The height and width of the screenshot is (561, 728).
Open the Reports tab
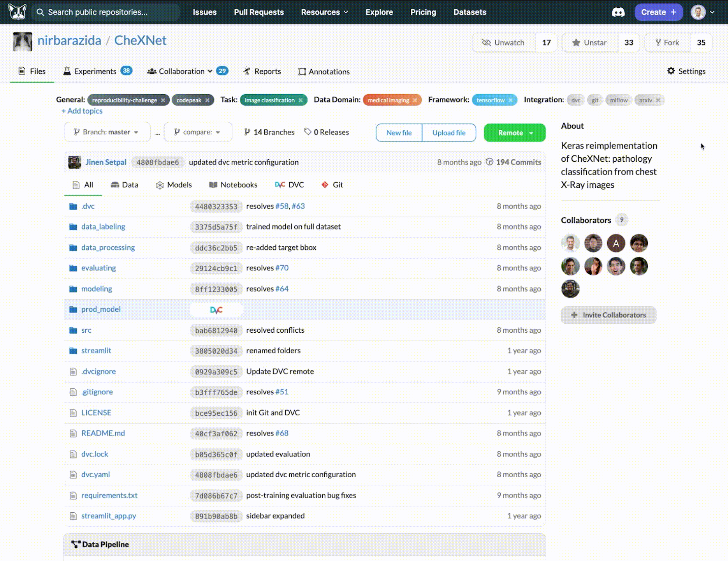[x=262, y=71]
